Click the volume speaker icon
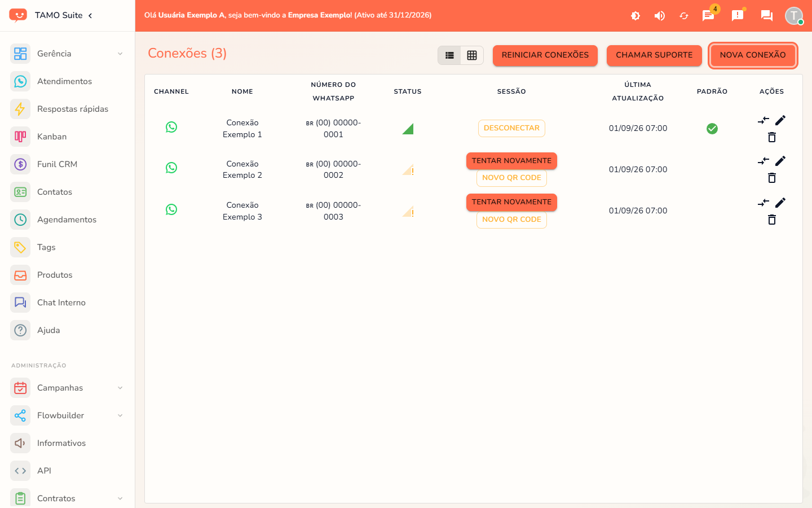Screen dimensions: 812x508 [x=660, y=16]
